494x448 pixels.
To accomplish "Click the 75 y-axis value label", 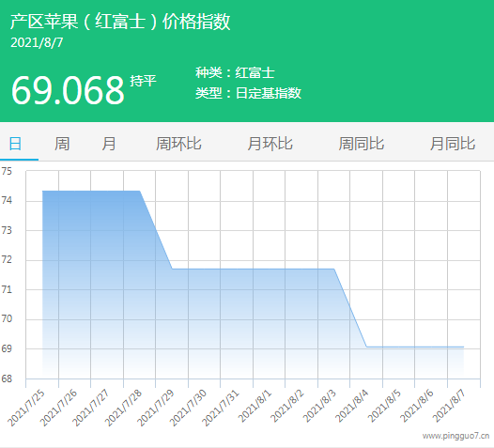I will tap(7, 171).
